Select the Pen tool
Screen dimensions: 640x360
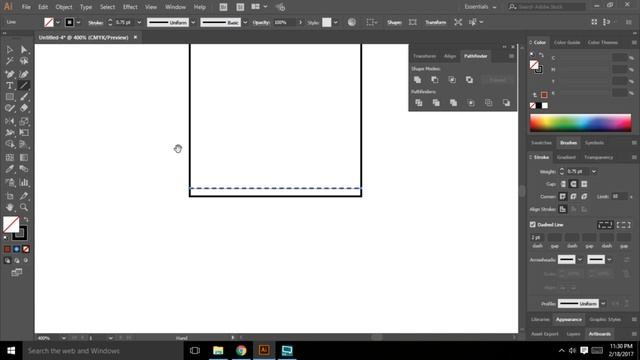click(9, 74)
